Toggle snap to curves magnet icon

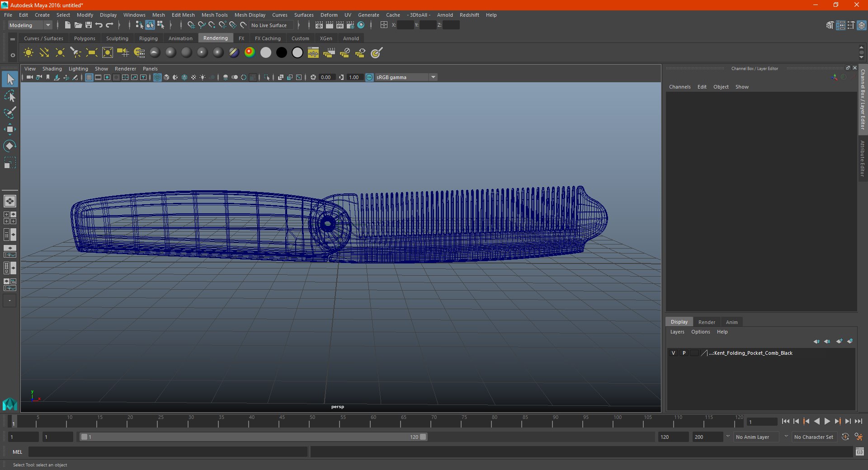202,25
